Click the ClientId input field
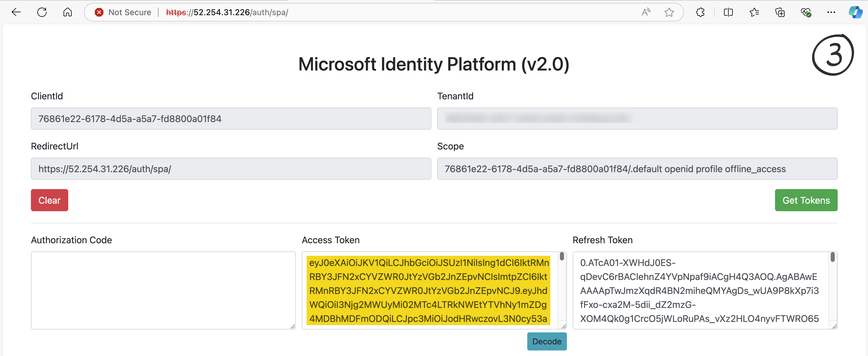 coord(231,119)
